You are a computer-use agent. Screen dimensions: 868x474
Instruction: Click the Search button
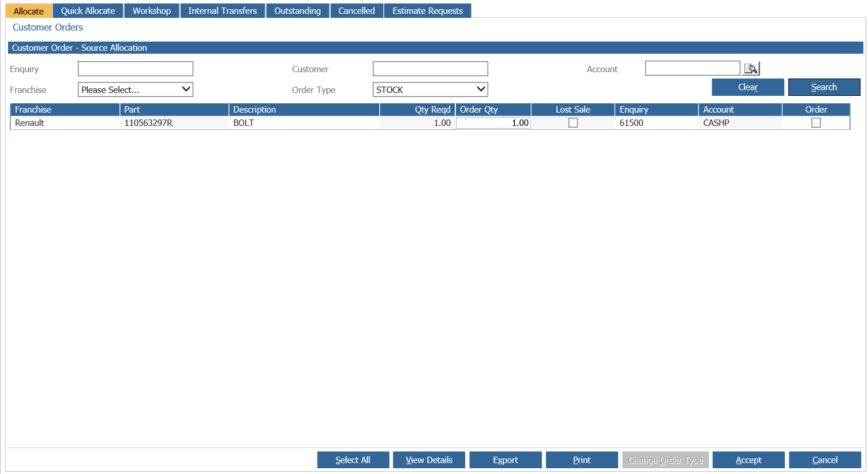[824, 87]
